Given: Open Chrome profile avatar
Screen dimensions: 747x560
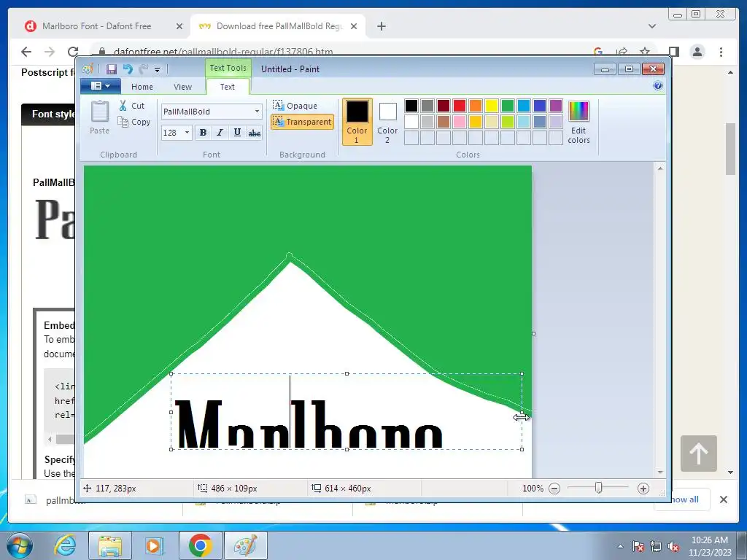Looking at the screenshot, I should pyautogui.click(x=697, y=52).
